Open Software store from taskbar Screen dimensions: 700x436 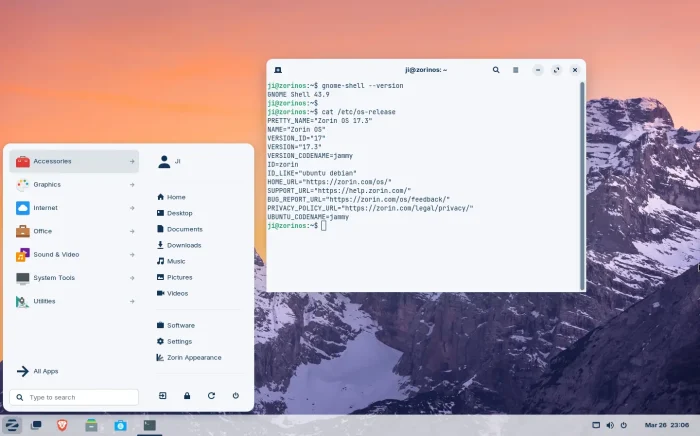point(120,425)
